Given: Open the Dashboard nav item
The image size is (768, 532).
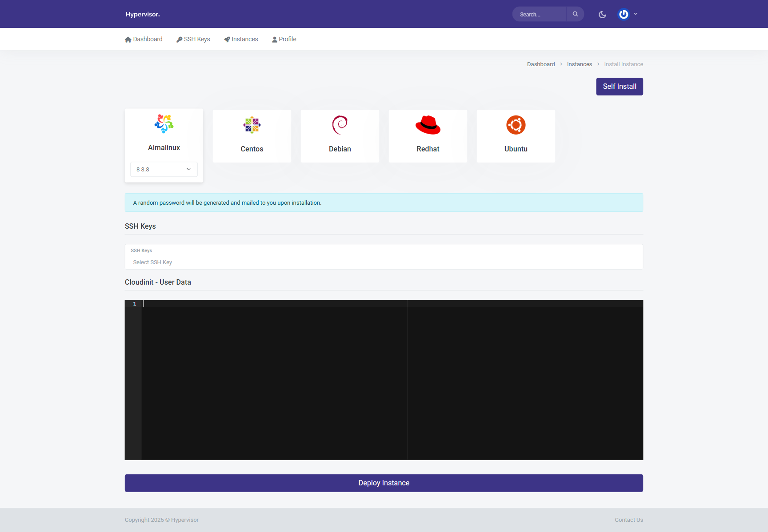Looking at the screenshot, I should click(x=144, y=39).
